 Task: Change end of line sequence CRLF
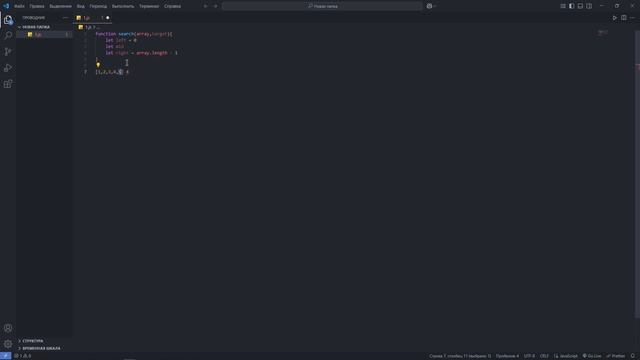point(544,356)
